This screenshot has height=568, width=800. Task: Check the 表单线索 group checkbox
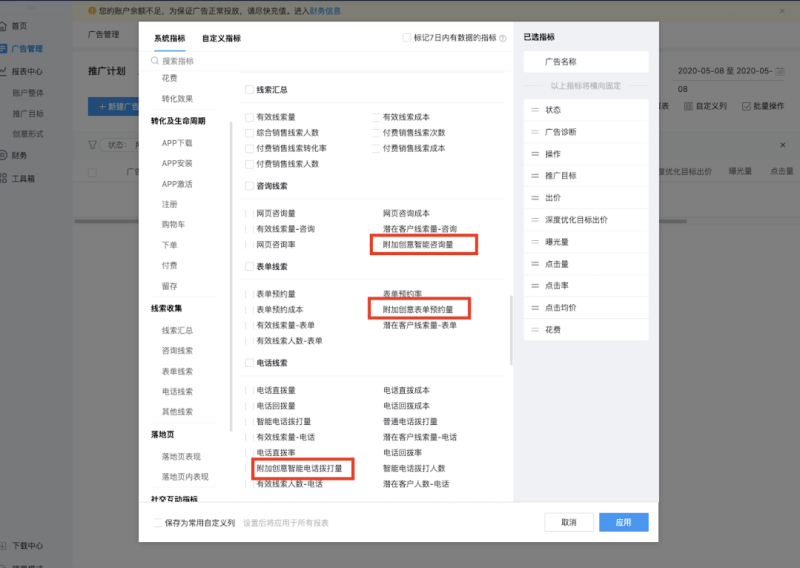[249, 266]
